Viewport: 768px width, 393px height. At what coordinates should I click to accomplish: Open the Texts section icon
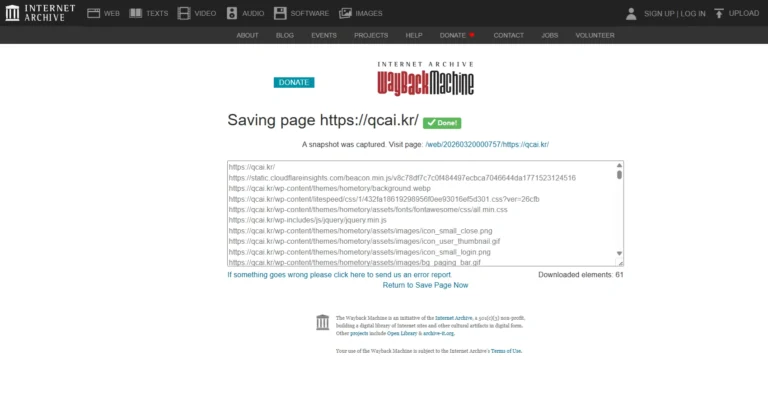(135, 13)
